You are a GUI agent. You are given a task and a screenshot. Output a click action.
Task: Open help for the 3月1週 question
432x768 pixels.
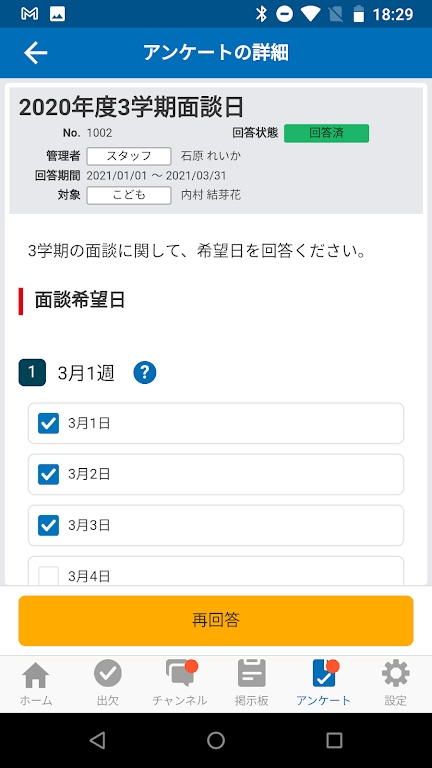pyautogui.click(x=144, y=373)
